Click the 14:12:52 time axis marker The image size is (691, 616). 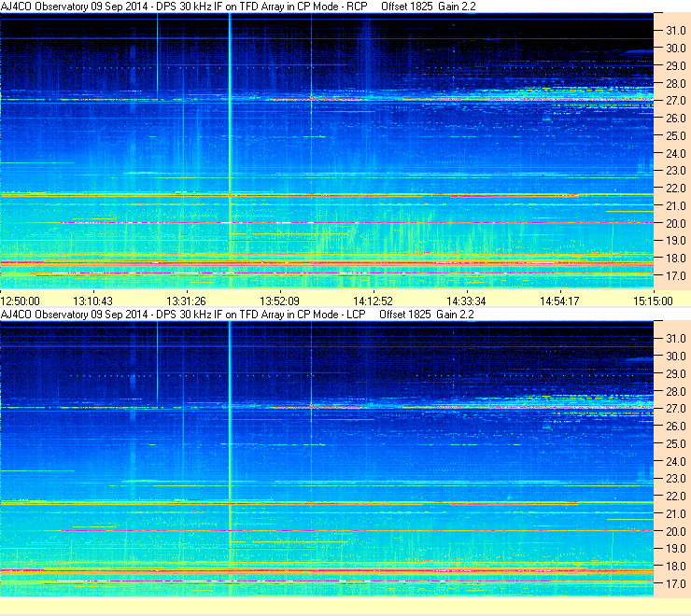coord(373,301)
